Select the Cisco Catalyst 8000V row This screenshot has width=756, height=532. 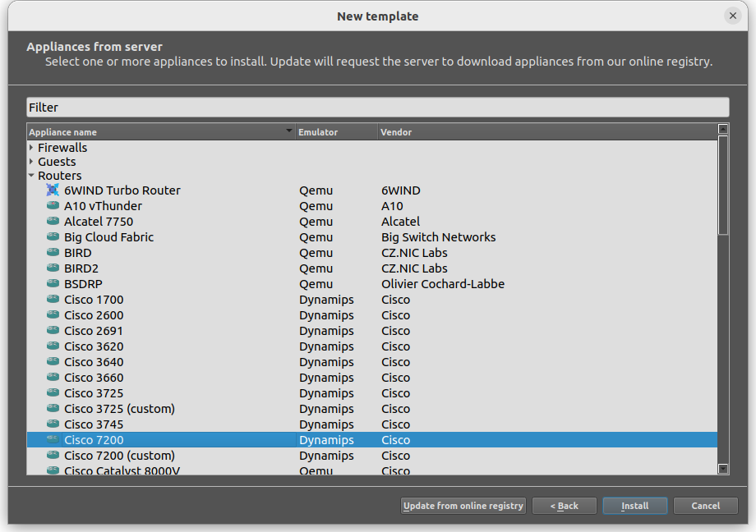click(x=371, y=470)
